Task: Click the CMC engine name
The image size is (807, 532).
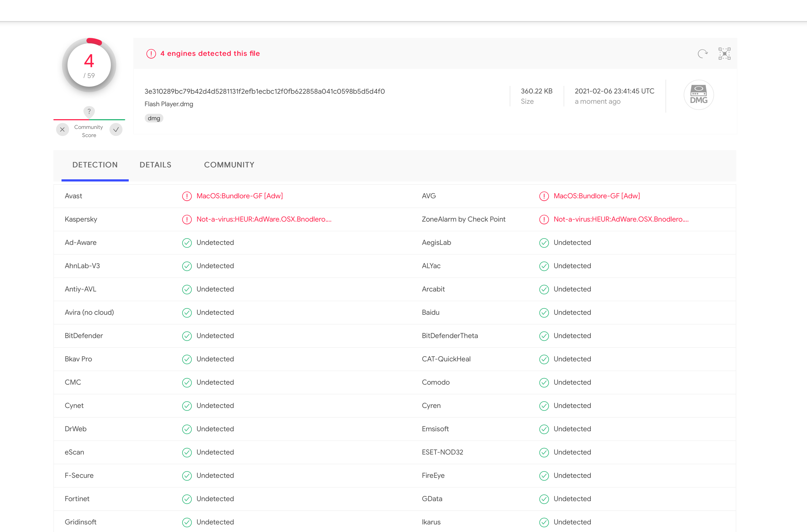Action: (73, 382)
